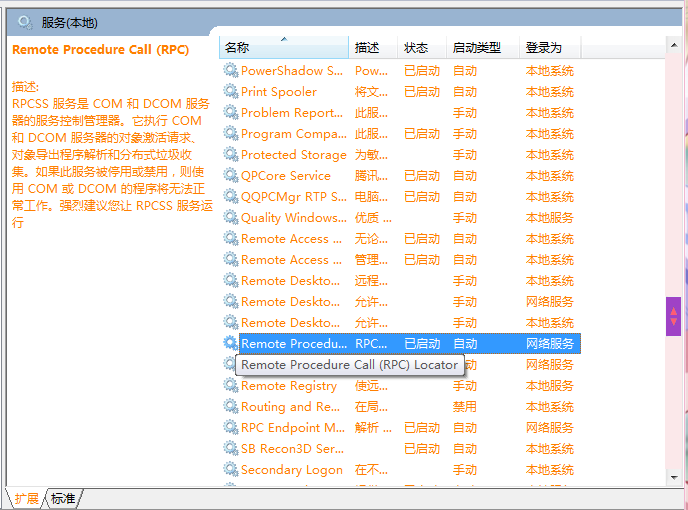688x510 pixels.
Task: Click the gear icon of selected Remote Procedu... row
Action: pyautogui.click(x=230, y=343)
